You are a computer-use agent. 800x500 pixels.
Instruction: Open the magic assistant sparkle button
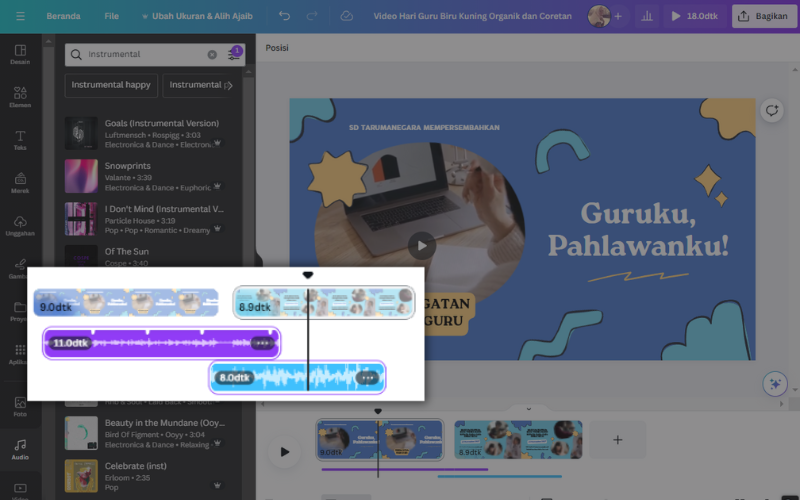tap(774, 384)
